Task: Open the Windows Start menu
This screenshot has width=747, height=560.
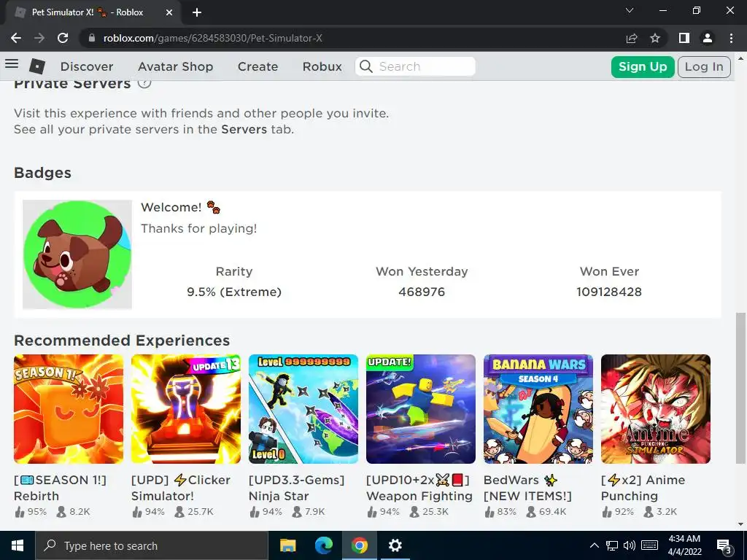Action: pyautogui.click(x=18, y=545)
